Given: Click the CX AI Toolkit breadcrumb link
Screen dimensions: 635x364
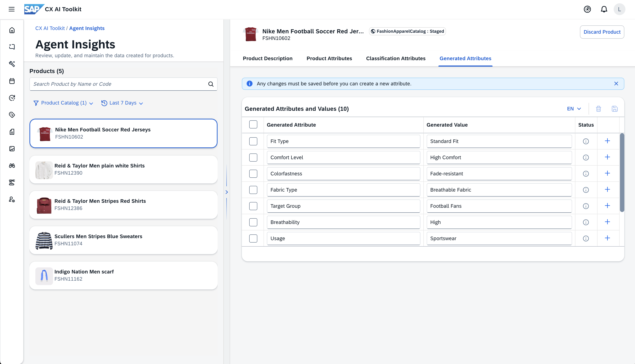Looking at the screenshot, I should pos(50,28).
